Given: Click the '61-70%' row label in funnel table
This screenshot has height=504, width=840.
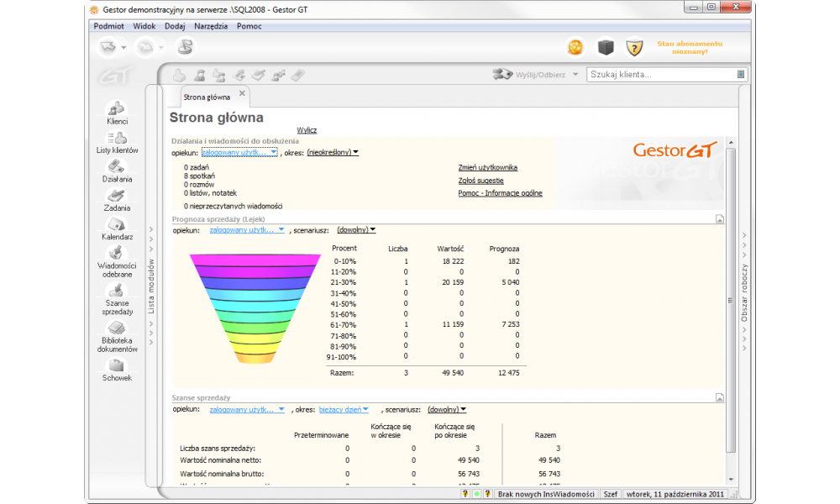Looking at the screenshot, I should 344,325.
